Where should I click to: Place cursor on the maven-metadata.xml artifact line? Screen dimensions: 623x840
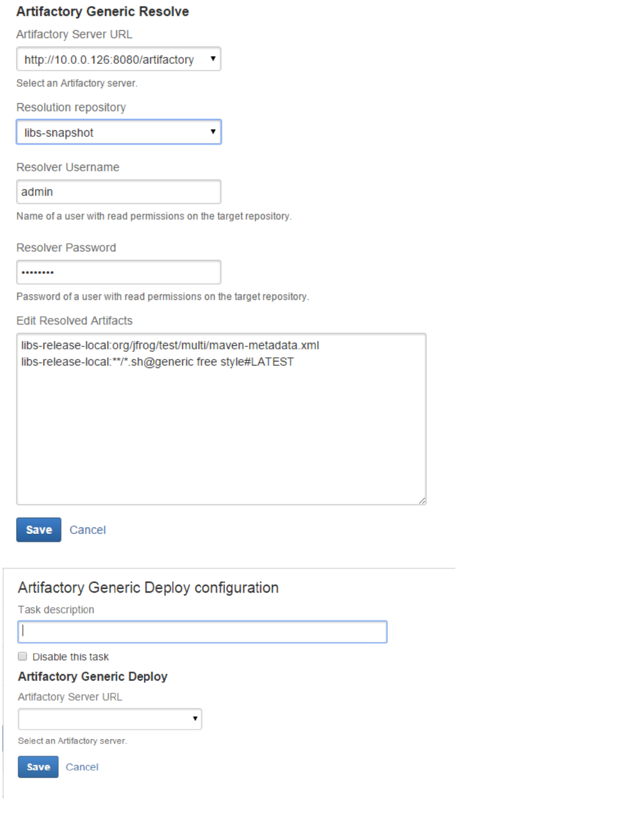(170, 345)
